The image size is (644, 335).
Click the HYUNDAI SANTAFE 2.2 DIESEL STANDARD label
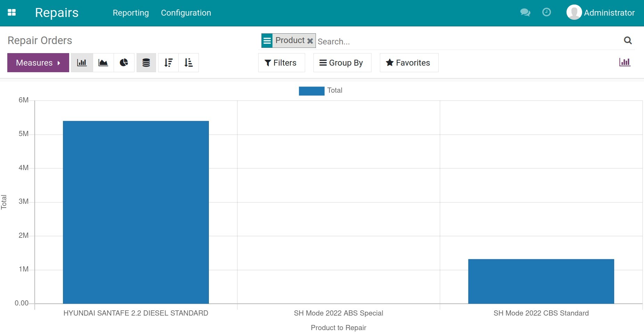[136, 313]
